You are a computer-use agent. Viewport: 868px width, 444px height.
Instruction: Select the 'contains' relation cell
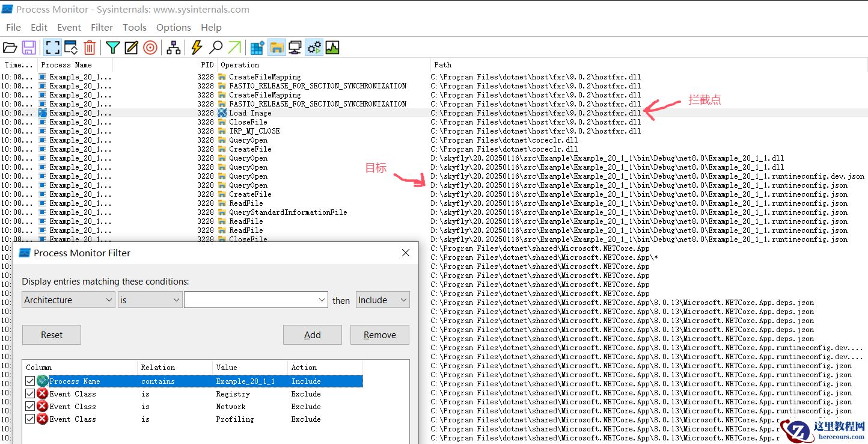pyautogui.click(x=157, y=381)
